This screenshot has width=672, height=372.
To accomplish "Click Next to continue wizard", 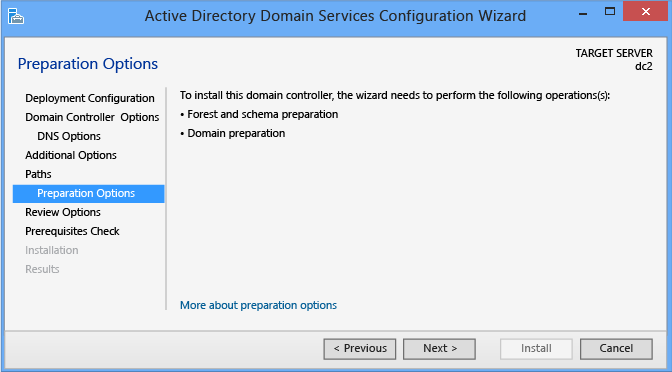I will point(439,349).
